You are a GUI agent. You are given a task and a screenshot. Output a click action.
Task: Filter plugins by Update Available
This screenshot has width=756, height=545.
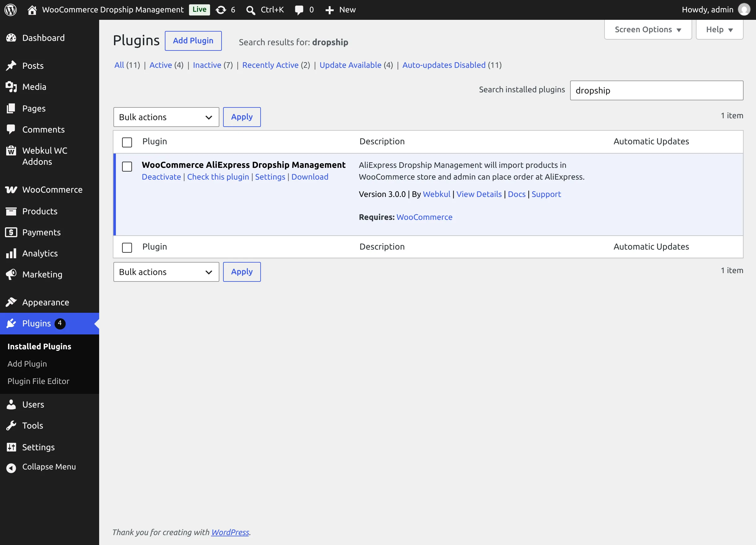pos(350,65)
